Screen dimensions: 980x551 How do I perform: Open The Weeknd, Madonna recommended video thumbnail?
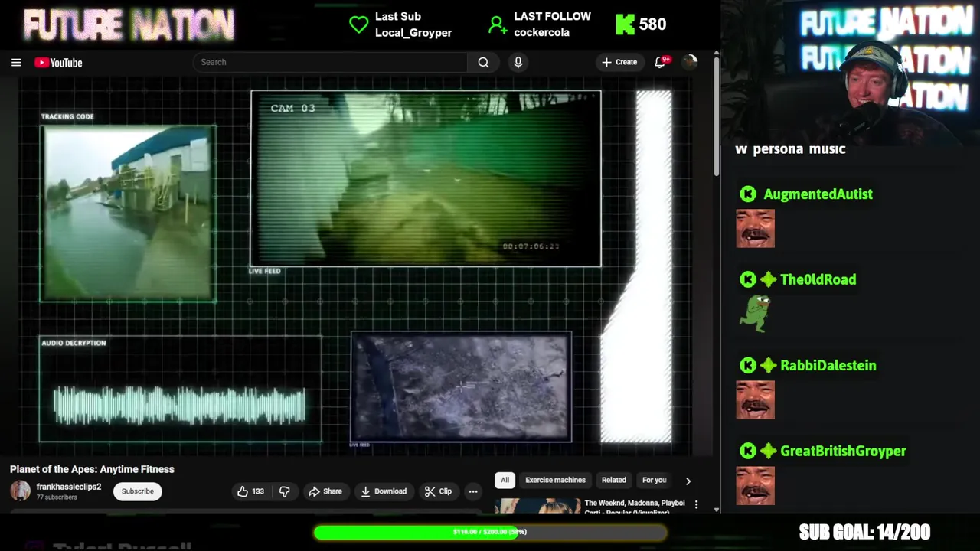[537, 506]
